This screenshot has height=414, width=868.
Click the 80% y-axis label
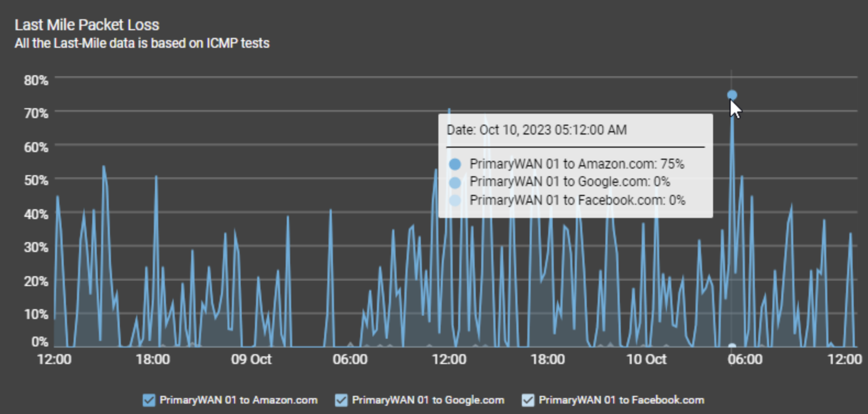[36, 80]
